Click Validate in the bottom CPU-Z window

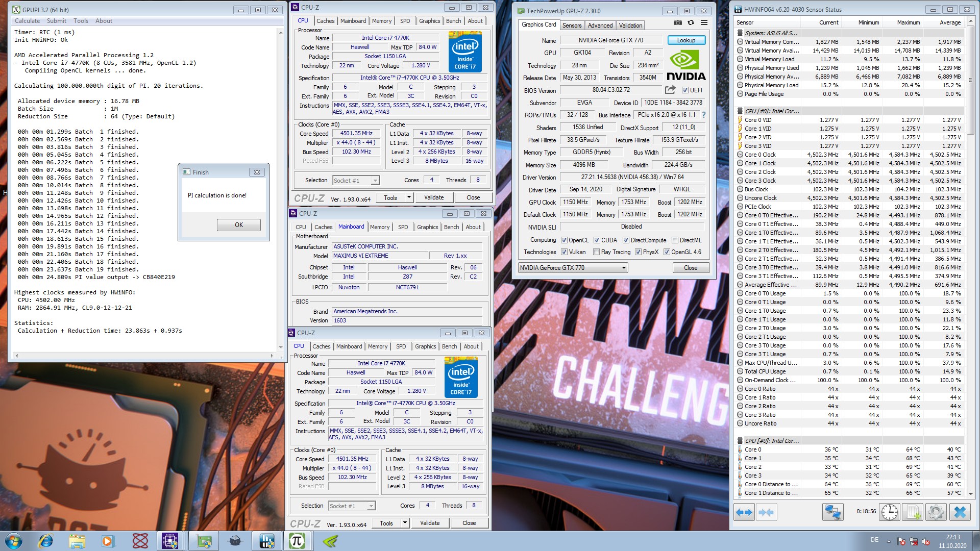point(430,523)
